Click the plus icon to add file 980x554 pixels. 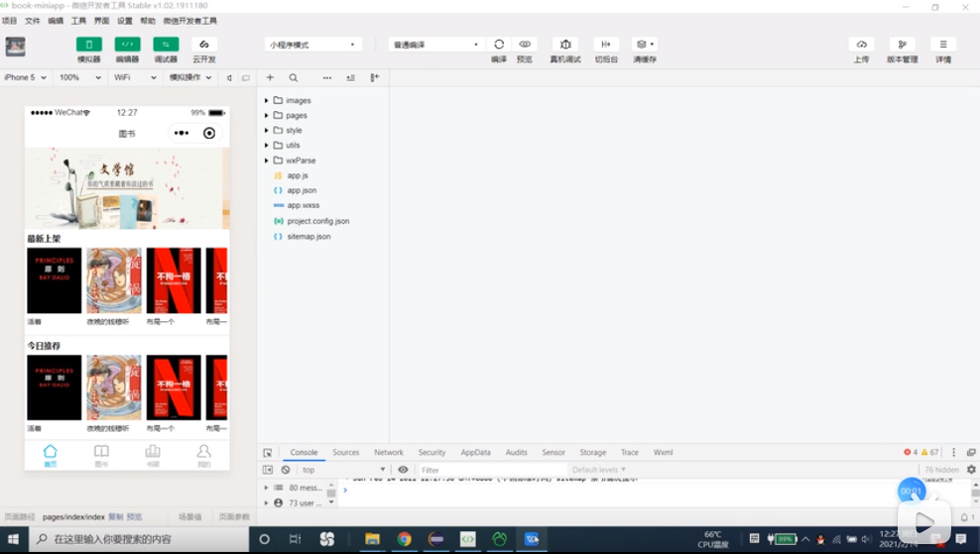click(270, 77)
